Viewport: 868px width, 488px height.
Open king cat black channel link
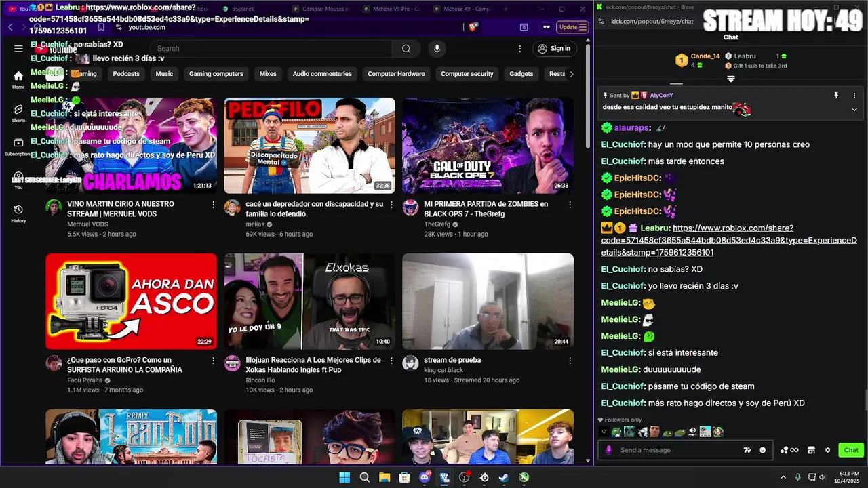point(443,370)
